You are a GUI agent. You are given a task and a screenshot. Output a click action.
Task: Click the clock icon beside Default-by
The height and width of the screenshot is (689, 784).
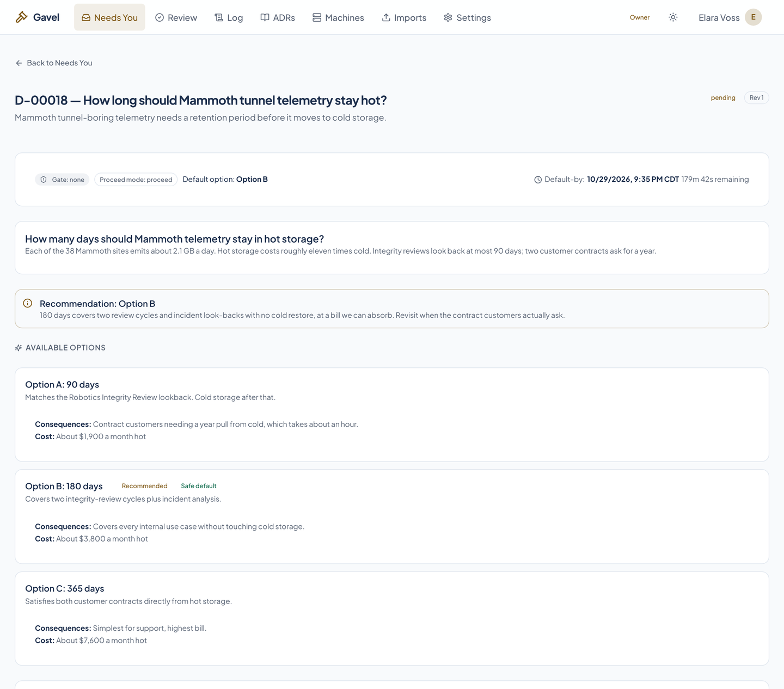click(x=538, y=180)
